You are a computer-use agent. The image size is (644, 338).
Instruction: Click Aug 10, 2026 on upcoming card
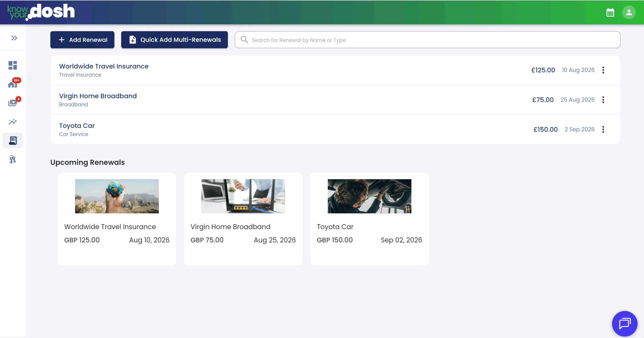point(149,240)
